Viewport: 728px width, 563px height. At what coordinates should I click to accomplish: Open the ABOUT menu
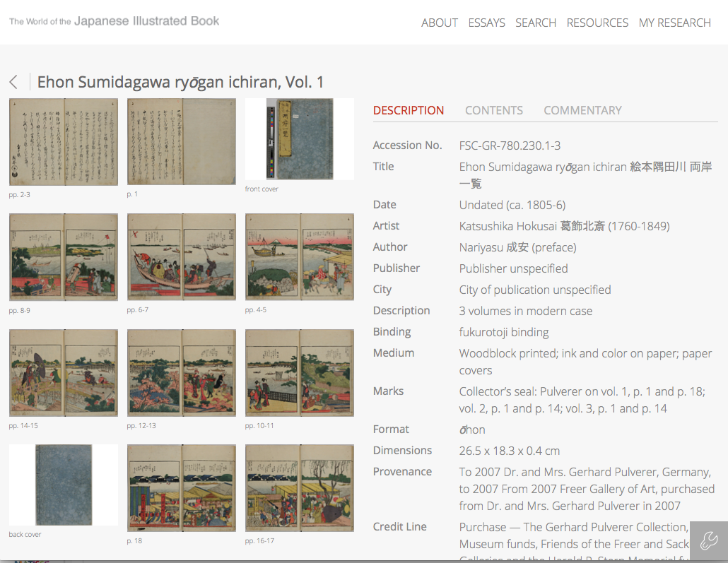point(439,23)
